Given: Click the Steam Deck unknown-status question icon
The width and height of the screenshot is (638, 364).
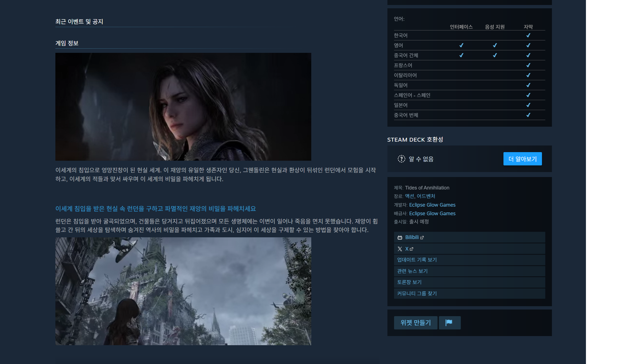Looking at the screenshot, I should [401, 159].
